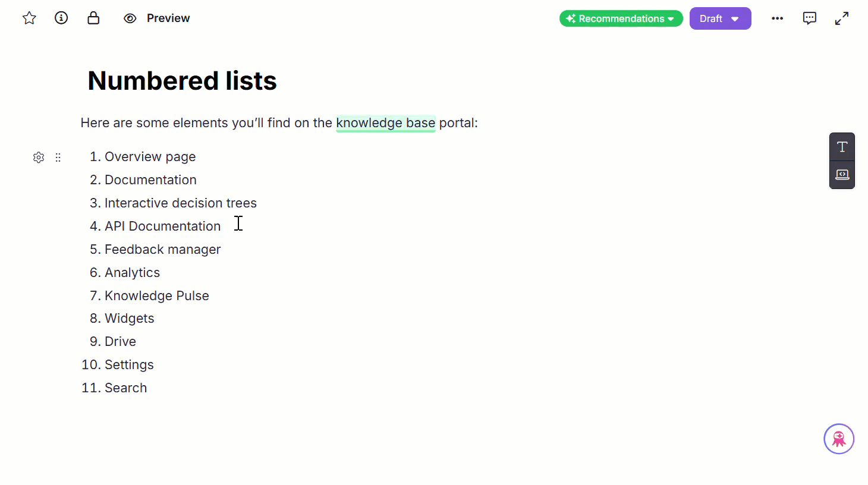Open the AI assistant floating button
Image resolution: width=868 pixels, height=485 pixels.
click(838, 439)
